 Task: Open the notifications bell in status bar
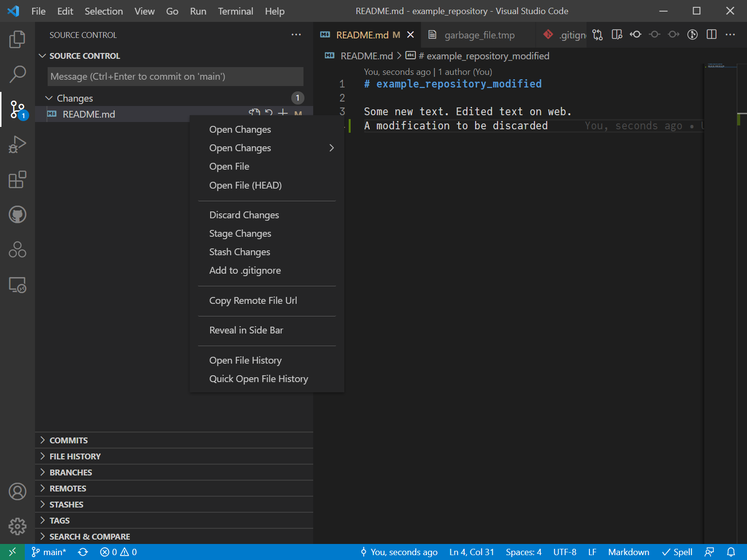731,552
